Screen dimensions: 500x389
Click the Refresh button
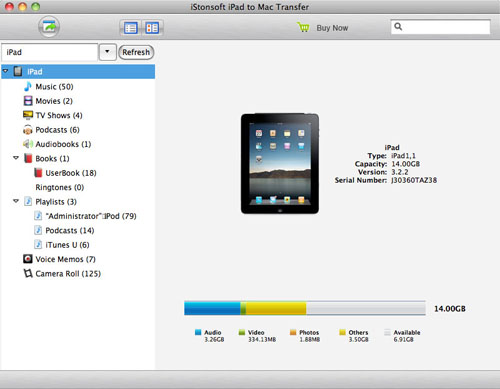136,52
